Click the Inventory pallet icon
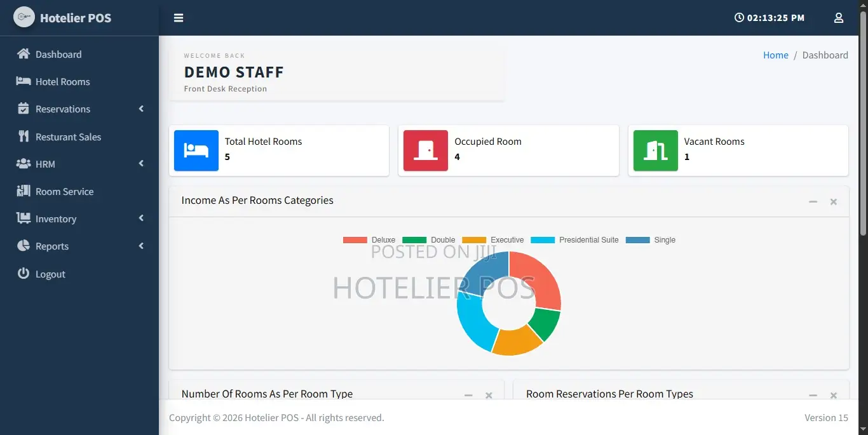Image resolution: width=868 pixels, height=435 pixels. [24, 218]
